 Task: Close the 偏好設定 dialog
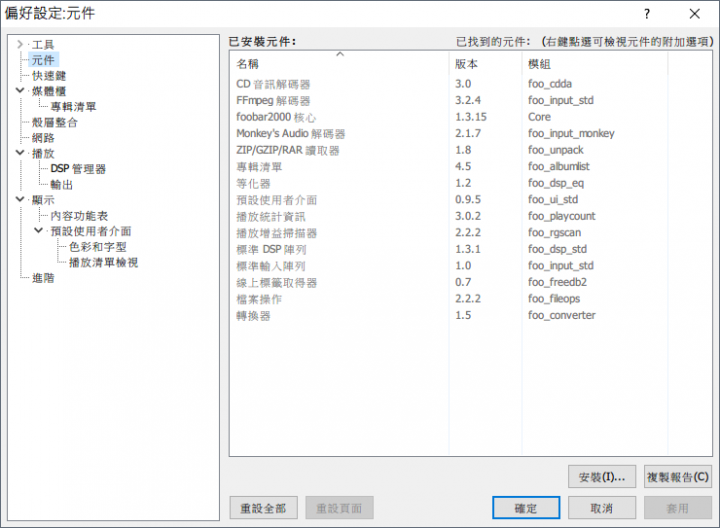point(694,14)
